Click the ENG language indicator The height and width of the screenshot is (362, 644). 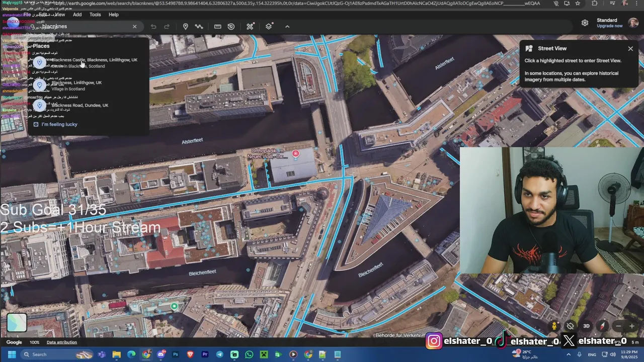click(592, 354)
